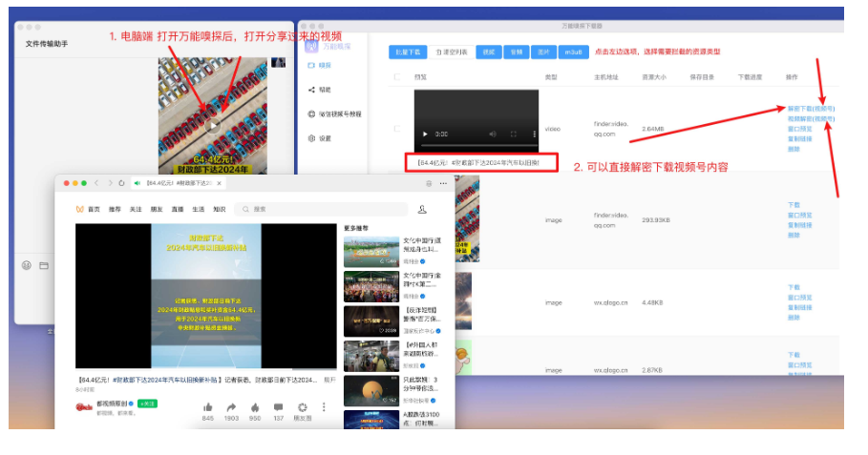Click the share arrow icon under the video
The height and width of the screenshot is (455, 868).
231,407
